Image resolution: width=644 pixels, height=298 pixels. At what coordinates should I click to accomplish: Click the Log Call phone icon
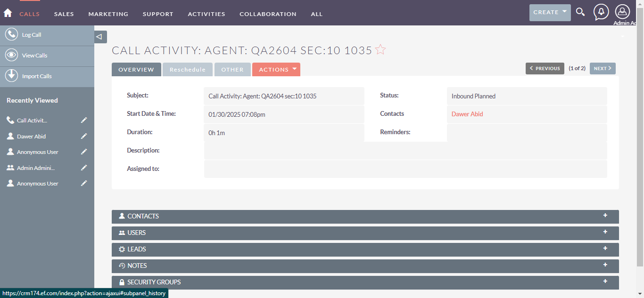tap(11, 35)
